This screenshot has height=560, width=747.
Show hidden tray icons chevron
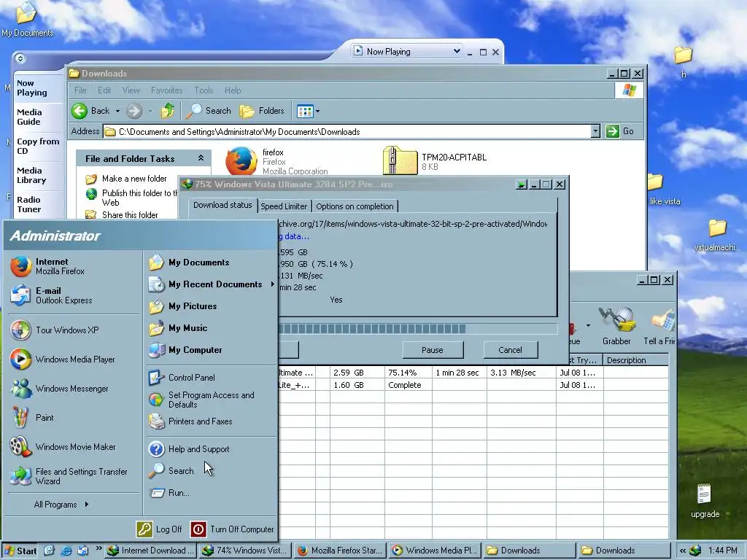tap(683, 551)
